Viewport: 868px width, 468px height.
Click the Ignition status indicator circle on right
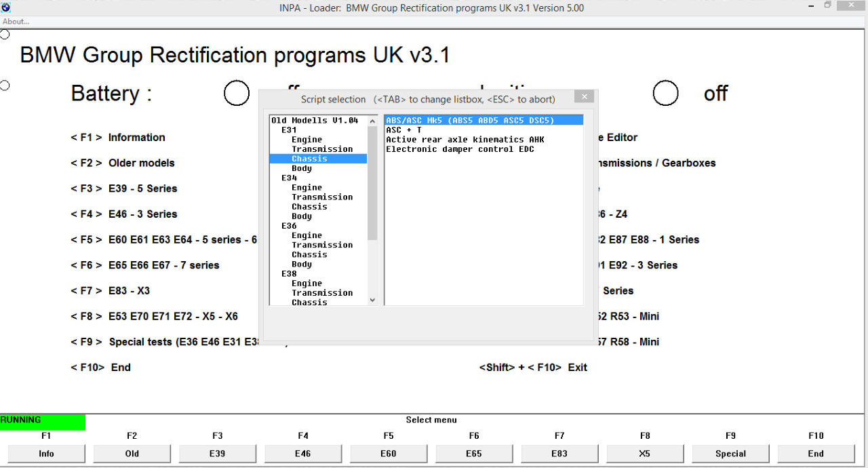pos(665,93)
